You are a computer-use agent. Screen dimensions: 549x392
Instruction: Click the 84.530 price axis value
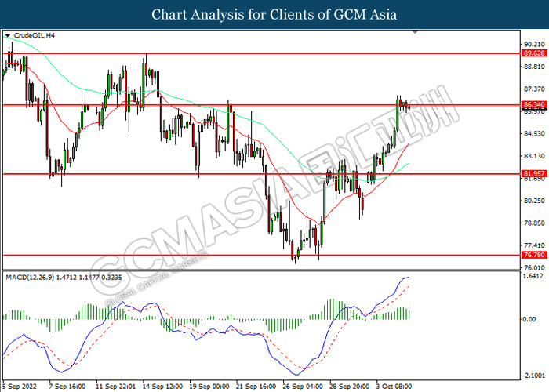534,133
